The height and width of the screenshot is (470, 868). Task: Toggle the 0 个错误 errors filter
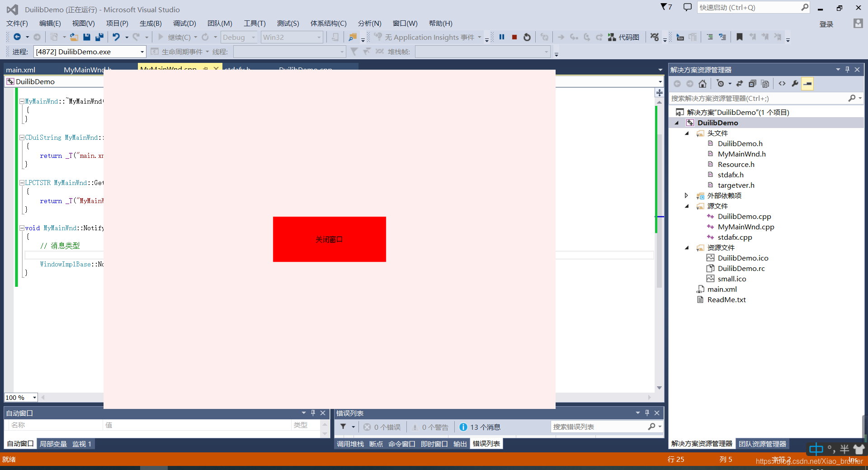[382, 427]
